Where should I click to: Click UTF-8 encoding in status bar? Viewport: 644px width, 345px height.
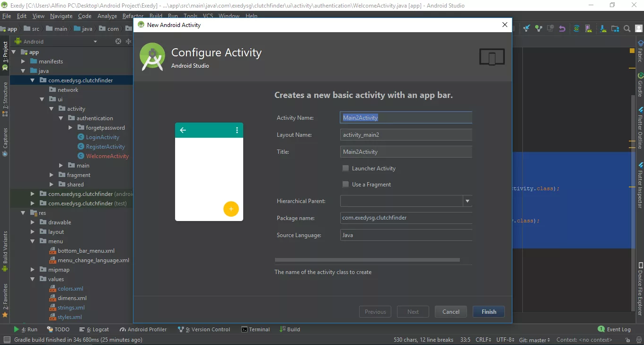[x=505, y=340]
